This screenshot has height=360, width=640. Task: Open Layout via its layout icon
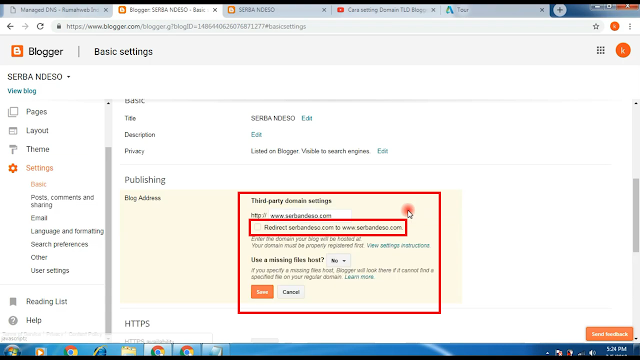pyautogui.click(x=13, y=131)
